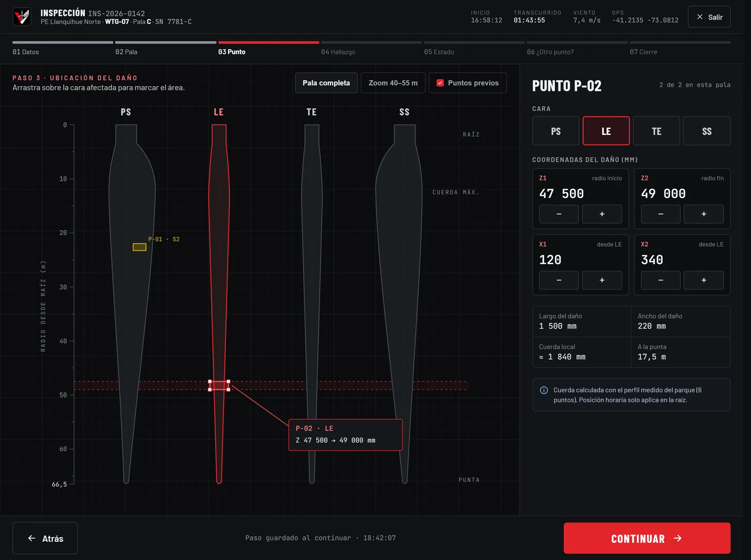Screen dimensions: 751x560
Task: Decrease X2 desde LE with minus
Action: pos(661,280)
